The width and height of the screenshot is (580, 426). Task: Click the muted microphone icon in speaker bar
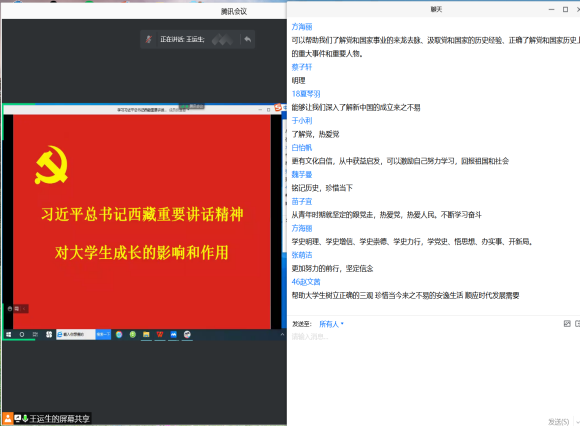click(149, 39)
